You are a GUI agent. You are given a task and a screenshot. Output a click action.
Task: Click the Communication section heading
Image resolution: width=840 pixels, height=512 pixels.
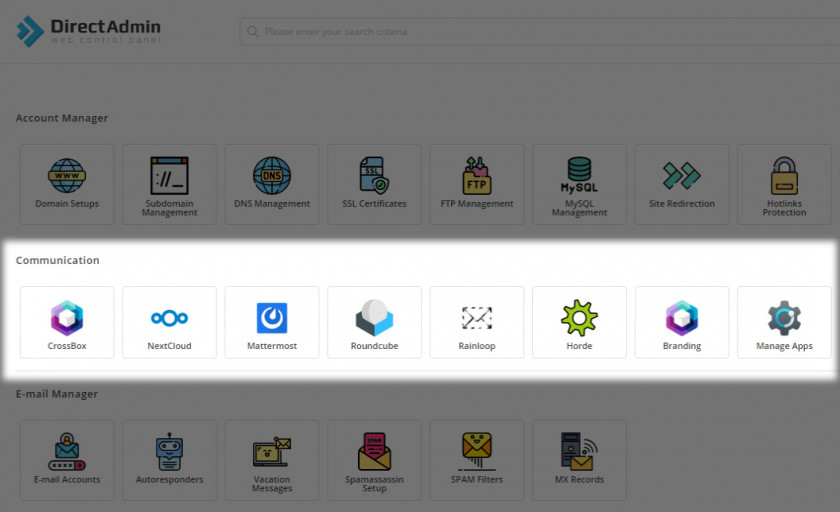(57, 260)
